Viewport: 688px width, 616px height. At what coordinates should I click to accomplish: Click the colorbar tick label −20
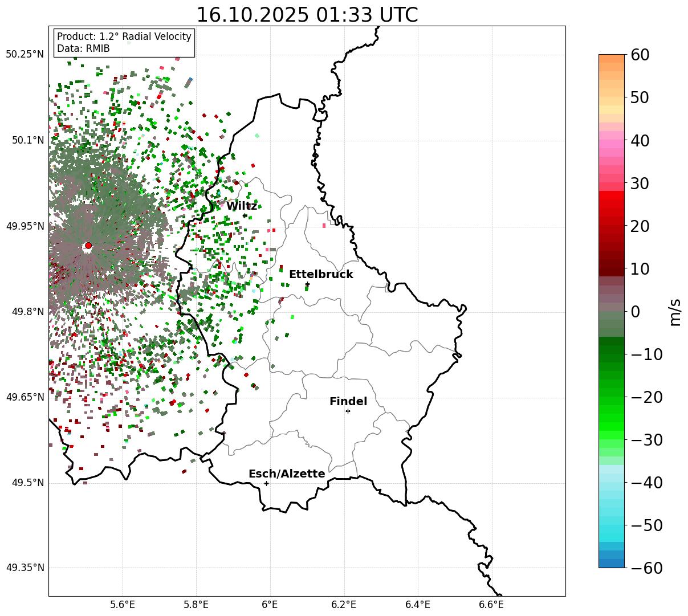tap(646, 397)
